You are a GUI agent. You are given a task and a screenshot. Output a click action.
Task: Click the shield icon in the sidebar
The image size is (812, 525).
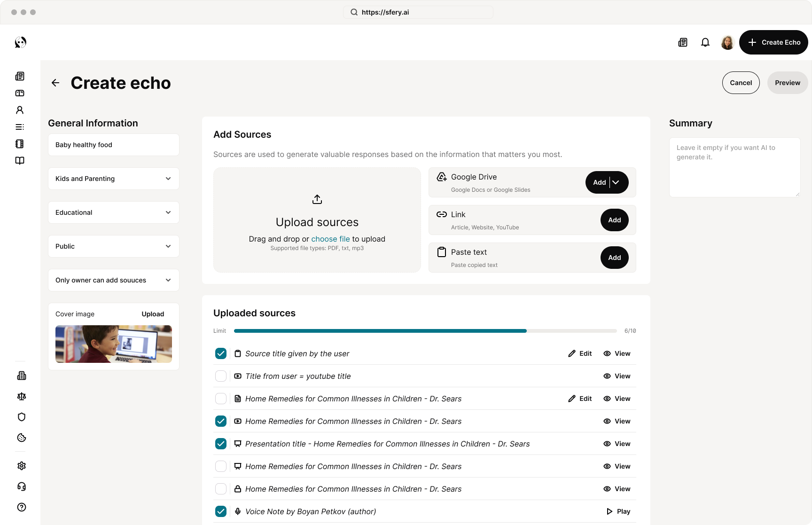pyautogui.click(x=22, y=417)
